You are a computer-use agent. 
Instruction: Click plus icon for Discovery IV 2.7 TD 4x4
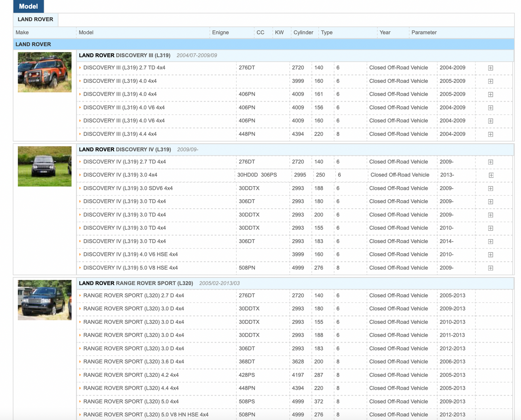pyautogui.click(x=490, y=162)
